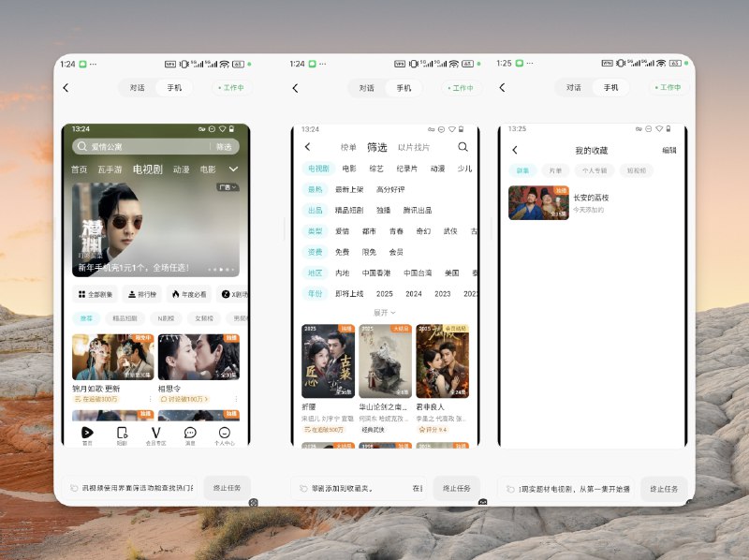Screen dimensions: 749x560
Task: Switch to the 榜单 tab
Action: point(348,147)
